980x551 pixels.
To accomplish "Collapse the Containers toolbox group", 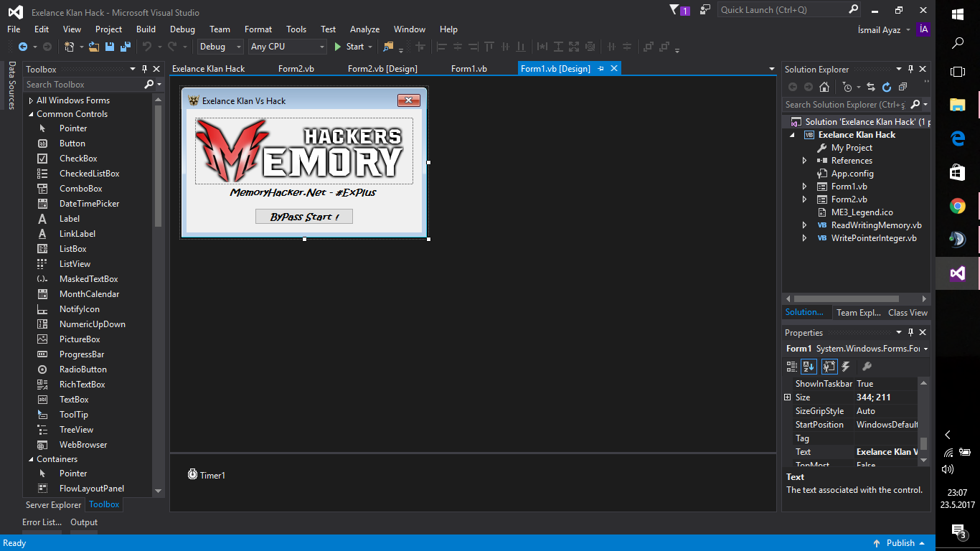I will coord(31,459).
